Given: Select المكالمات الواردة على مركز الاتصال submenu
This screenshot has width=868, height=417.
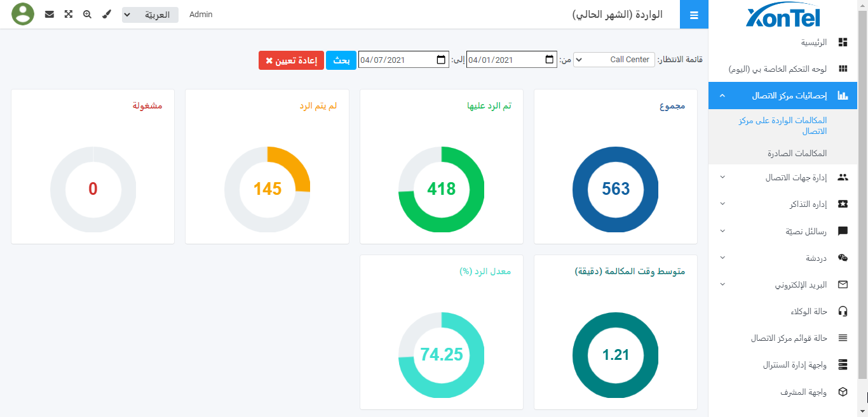Looking at the screenshot, I should [x=783, y=126].
